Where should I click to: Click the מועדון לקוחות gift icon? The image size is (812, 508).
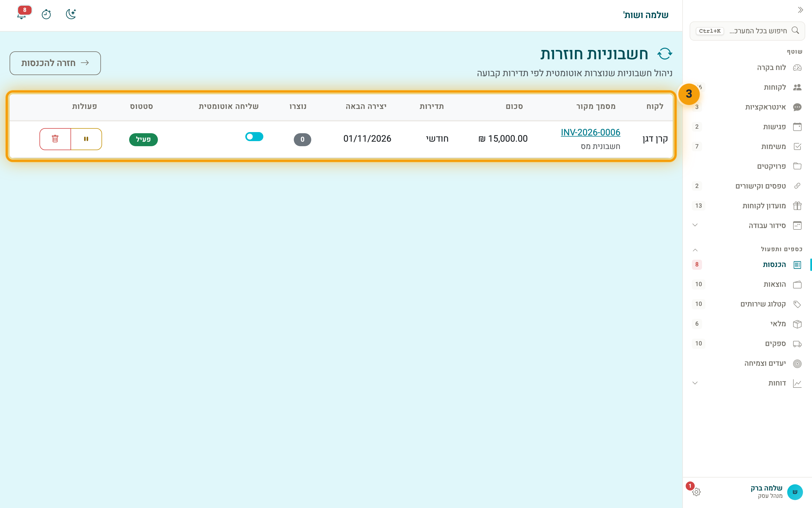click(797, 206)
